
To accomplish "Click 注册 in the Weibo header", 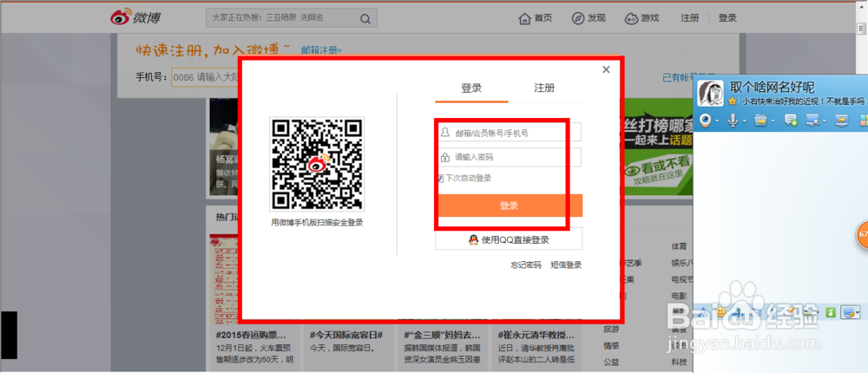I will tap(690, 18).
